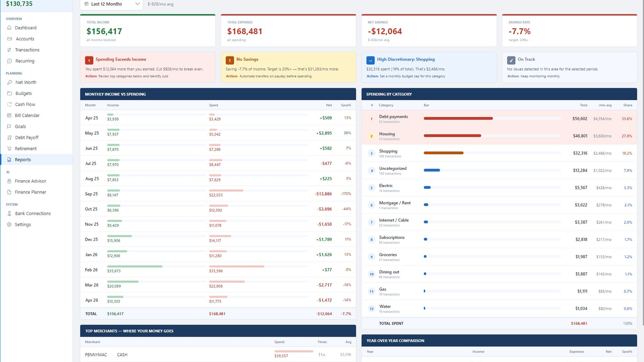Image resolution: width=644 pixels, height=362 pixels.
Task: Click the Goals flag icon
Action: click(9, 126)
